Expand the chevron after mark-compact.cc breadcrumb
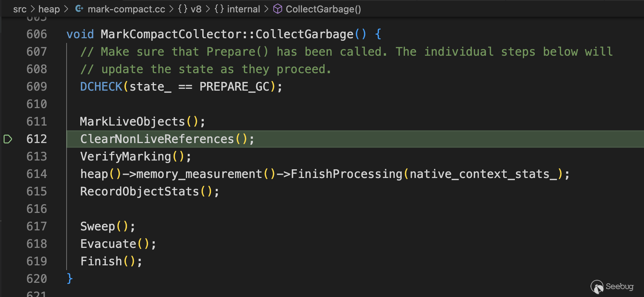This screenshot has height=297, width=644. [x=171, y=9]
